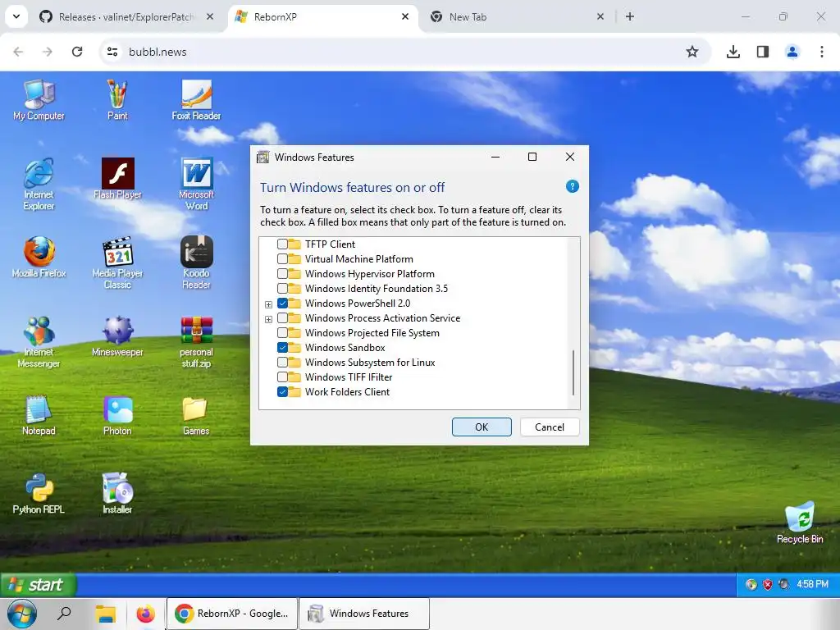Toggle Chrome side panel icon
The width and height of the screenshot is (840, 630).
762,52
